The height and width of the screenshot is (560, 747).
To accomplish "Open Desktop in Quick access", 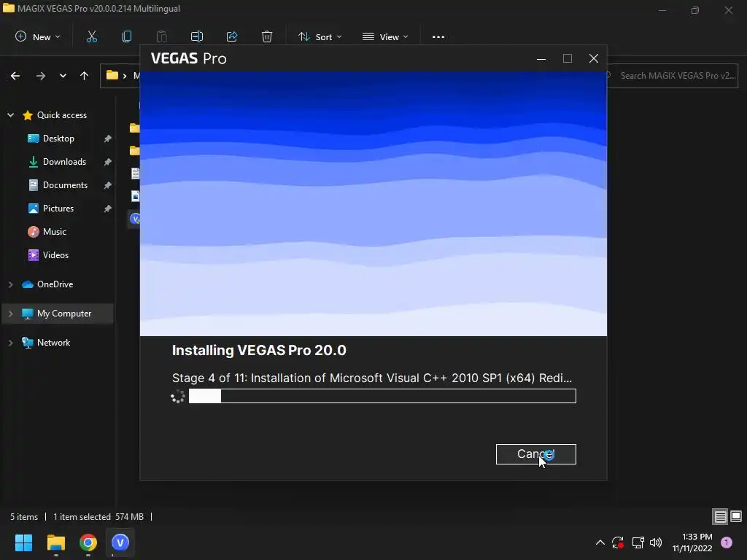I will point(58,139).
